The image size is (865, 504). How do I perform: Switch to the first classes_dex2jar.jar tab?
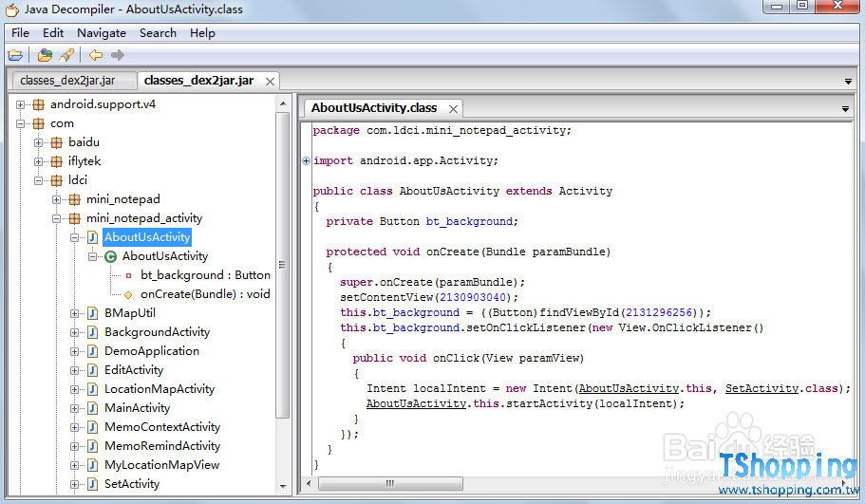point(67,81)
